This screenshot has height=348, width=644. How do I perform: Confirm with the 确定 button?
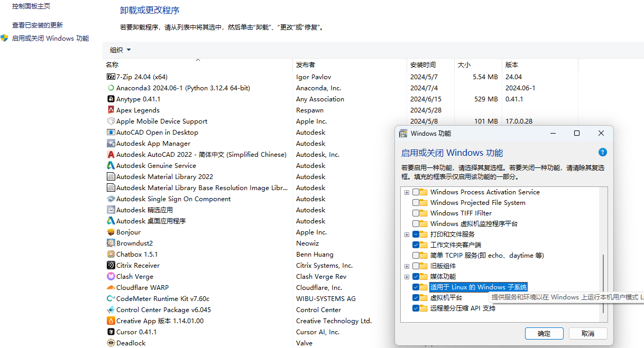[544, 333]
